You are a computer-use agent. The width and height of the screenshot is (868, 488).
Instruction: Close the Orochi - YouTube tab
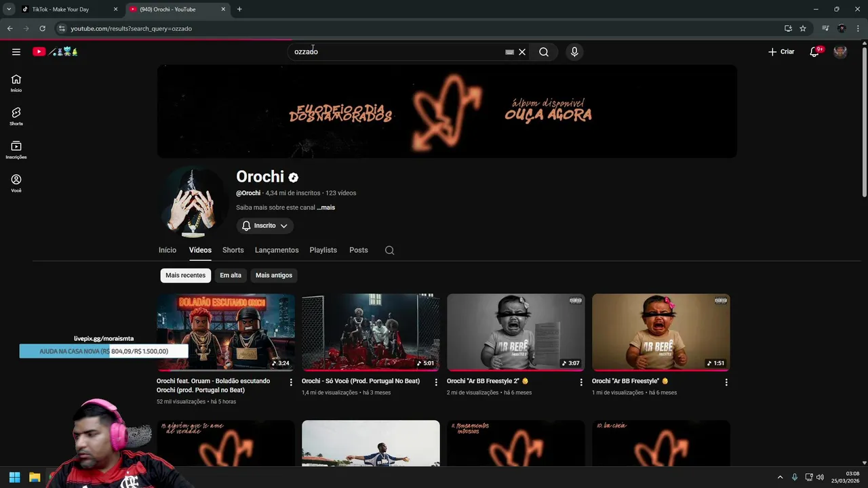coord(223,9)
